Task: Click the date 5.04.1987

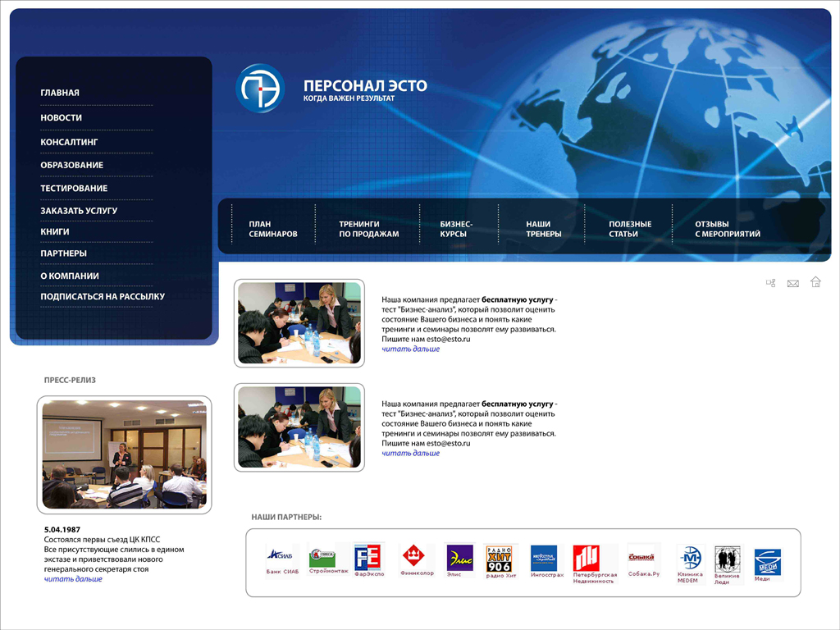Action: click(62, 530)
